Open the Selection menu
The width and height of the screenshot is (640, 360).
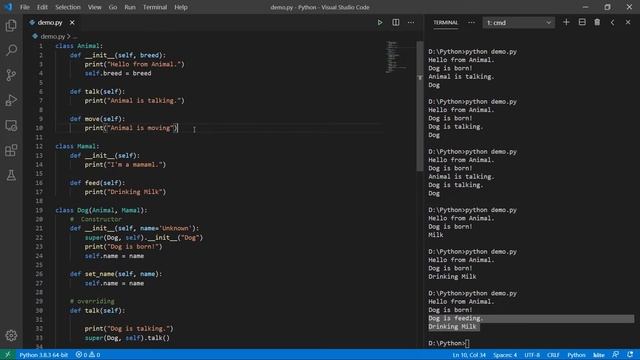click(68, 7)
